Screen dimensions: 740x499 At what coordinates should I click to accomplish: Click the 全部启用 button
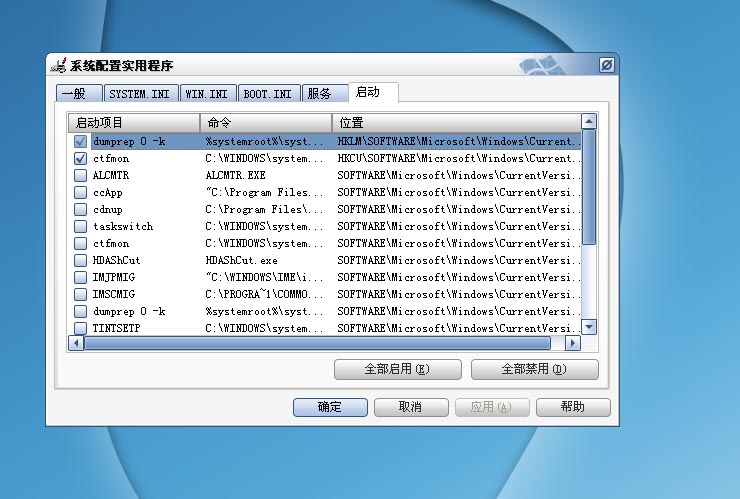[397, 369]
